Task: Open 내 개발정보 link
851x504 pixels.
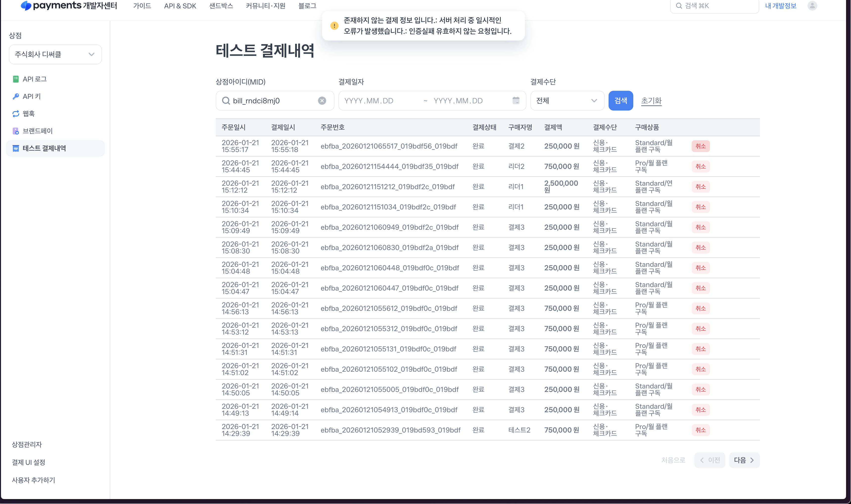Action: pyautogui.click(x=780, y=6)
